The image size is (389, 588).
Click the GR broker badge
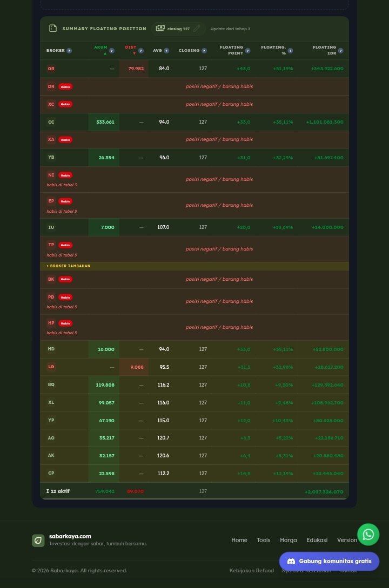[51, 69]
